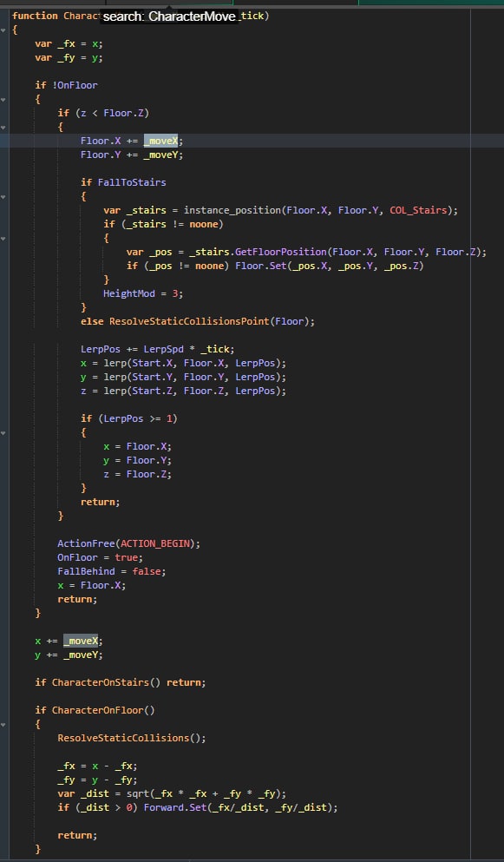
Task: Click 'Start.X' in the x lerp line
Action: tap(152, 363)
